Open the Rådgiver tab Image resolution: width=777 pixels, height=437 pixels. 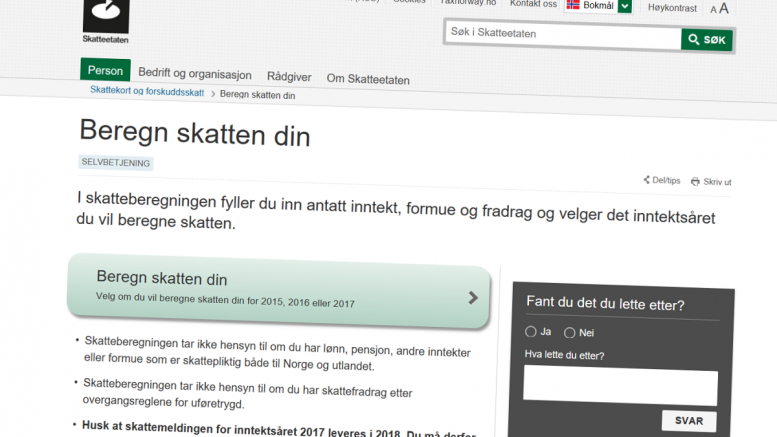(x=289, y=77)
